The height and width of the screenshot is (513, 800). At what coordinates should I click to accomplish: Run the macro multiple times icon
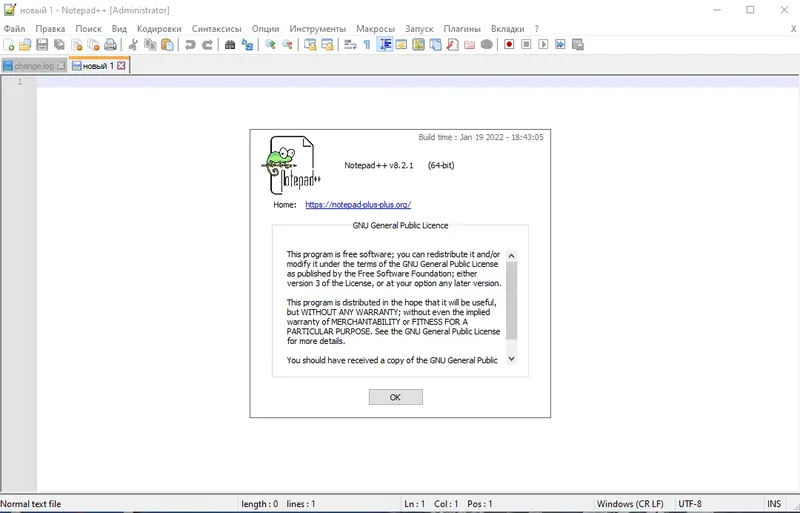point(560,45)
